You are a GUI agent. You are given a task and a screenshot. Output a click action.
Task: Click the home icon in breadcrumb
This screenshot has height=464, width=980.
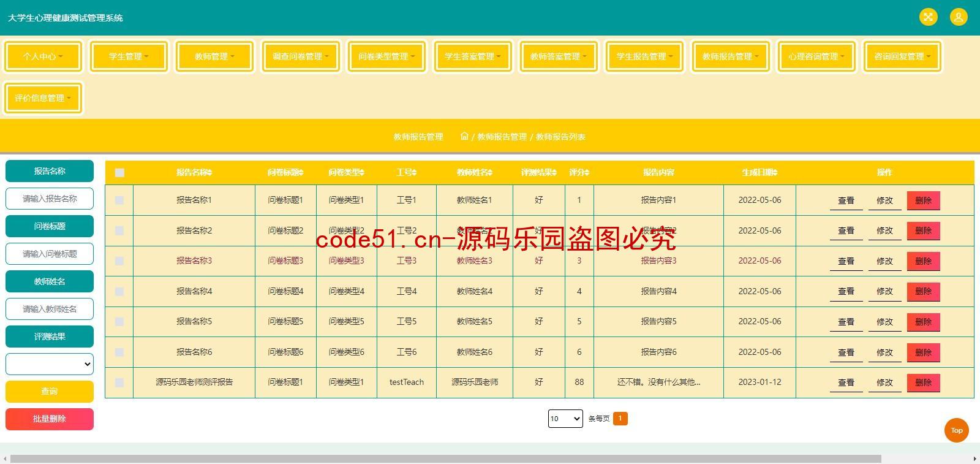464,136
